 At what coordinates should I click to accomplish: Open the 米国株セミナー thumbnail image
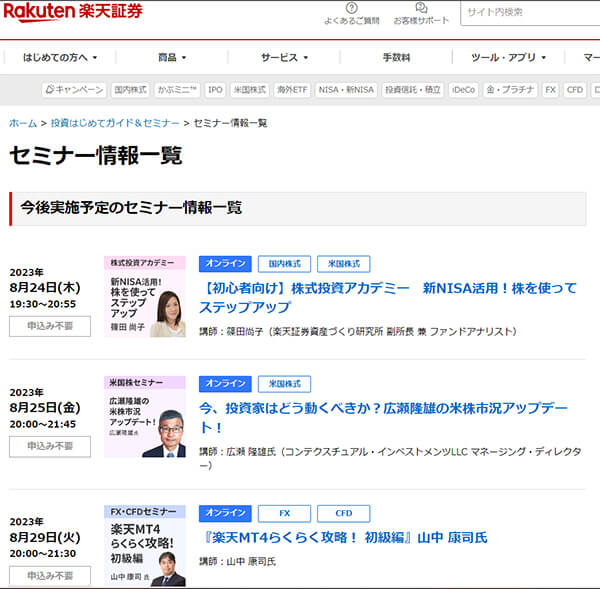click(x=145, y=417)
